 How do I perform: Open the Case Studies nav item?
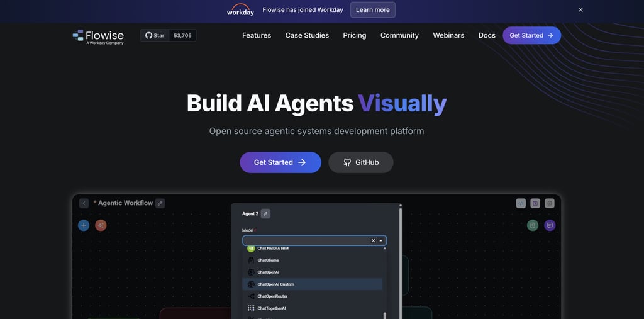[307, 35]
